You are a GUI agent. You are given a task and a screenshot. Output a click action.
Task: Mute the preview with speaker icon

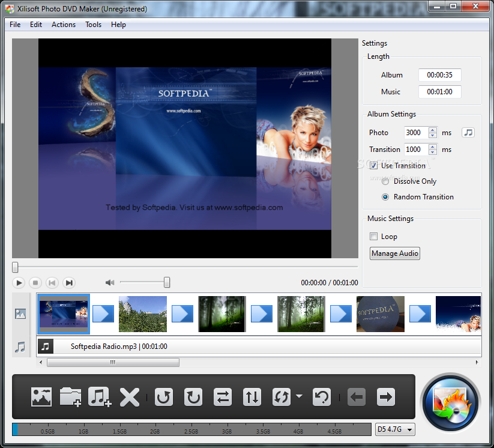click(110, 282)
